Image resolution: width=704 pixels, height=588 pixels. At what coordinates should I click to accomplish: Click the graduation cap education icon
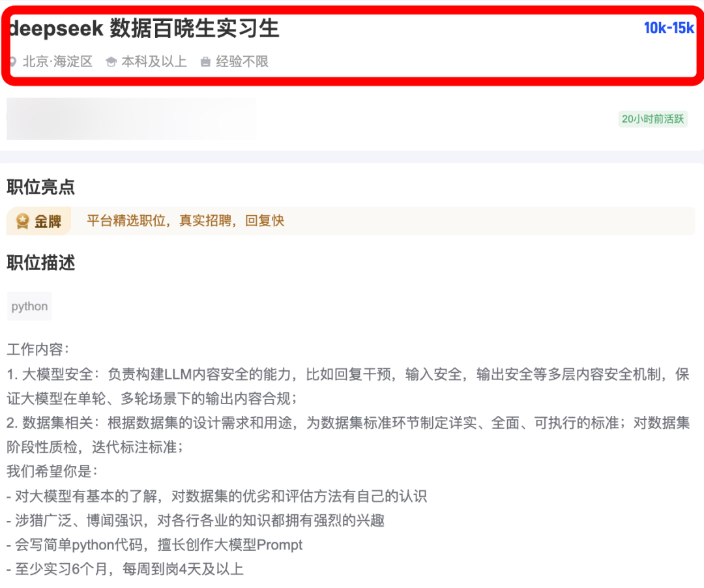point(111,62)
